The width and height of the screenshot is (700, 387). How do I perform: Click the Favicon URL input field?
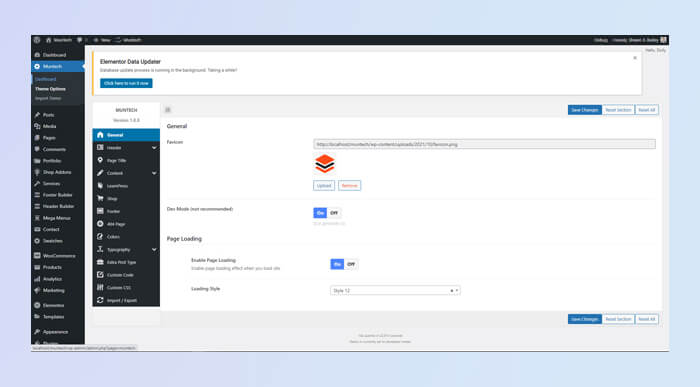[484, 144]
